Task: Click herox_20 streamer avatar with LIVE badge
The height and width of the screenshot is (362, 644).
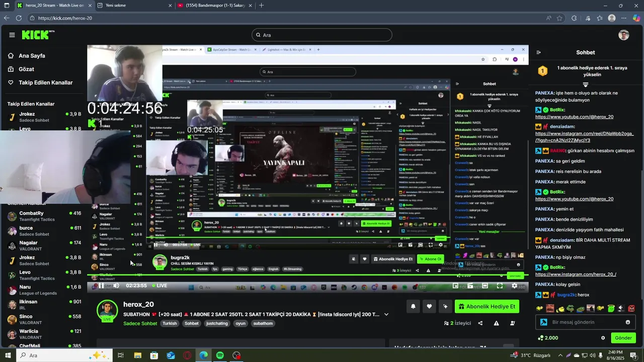Action: pos(107,311)
